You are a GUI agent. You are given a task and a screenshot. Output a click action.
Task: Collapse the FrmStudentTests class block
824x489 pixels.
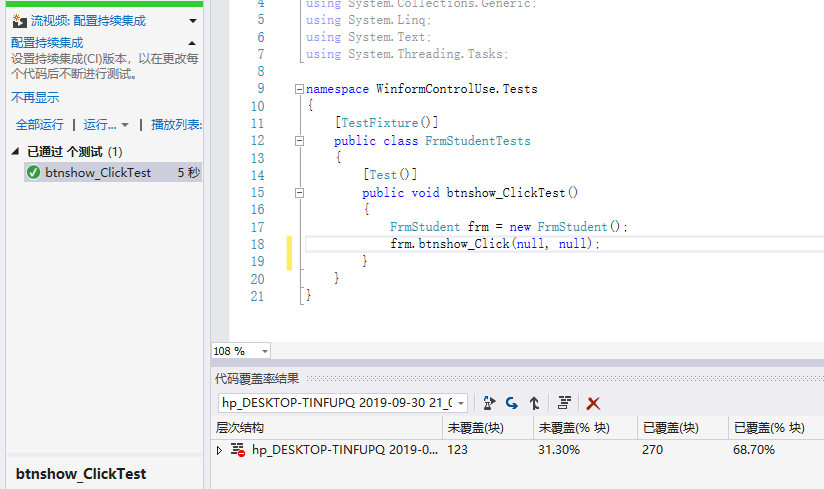tap(299, 141)
